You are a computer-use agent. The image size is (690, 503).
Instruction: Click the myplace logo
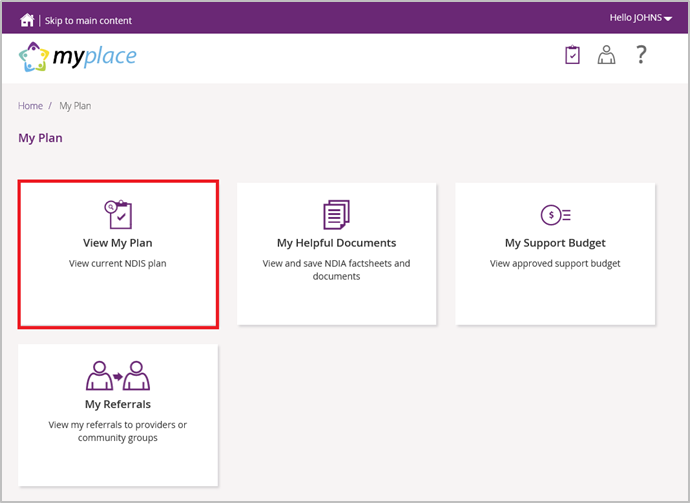point(78,57)
